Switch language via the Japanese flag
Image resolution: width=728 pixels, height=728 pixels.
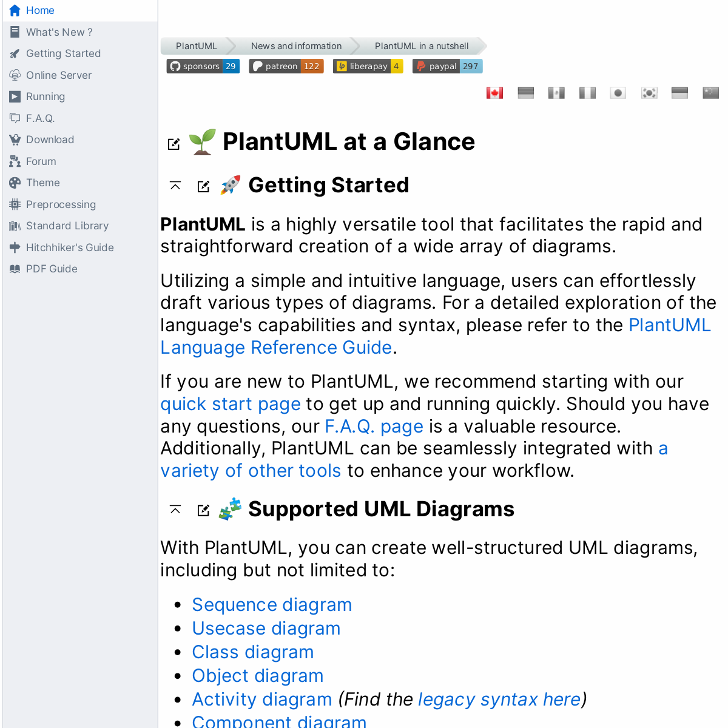coord(618,93)
